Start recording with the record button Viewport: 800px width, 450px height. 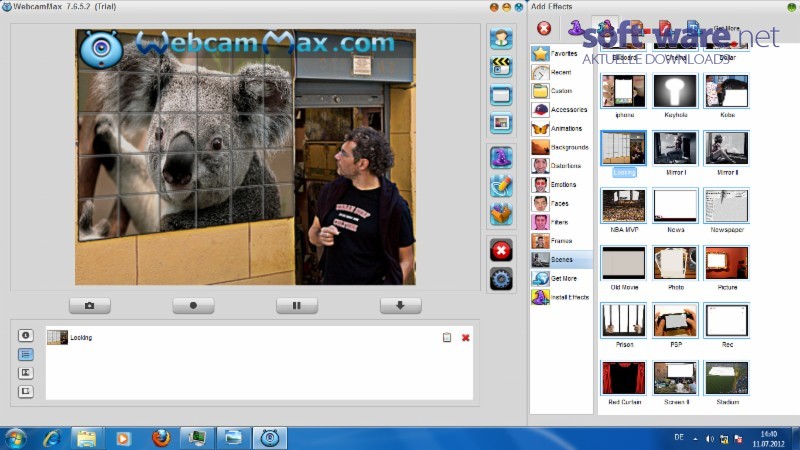click(x=193, y=306)
